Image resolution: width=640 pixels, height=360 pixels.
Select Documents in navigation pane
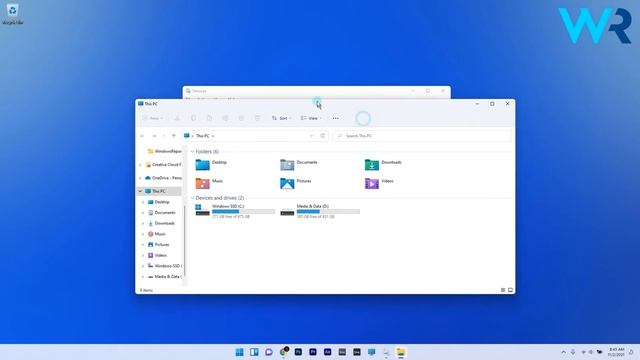pos(162,213)
